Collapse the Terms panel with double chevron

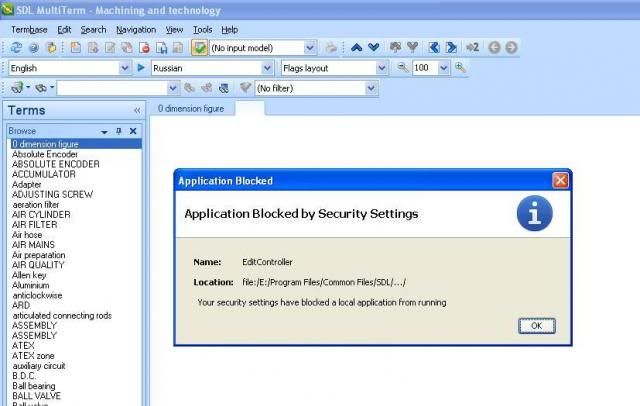(x=137, y=110)
